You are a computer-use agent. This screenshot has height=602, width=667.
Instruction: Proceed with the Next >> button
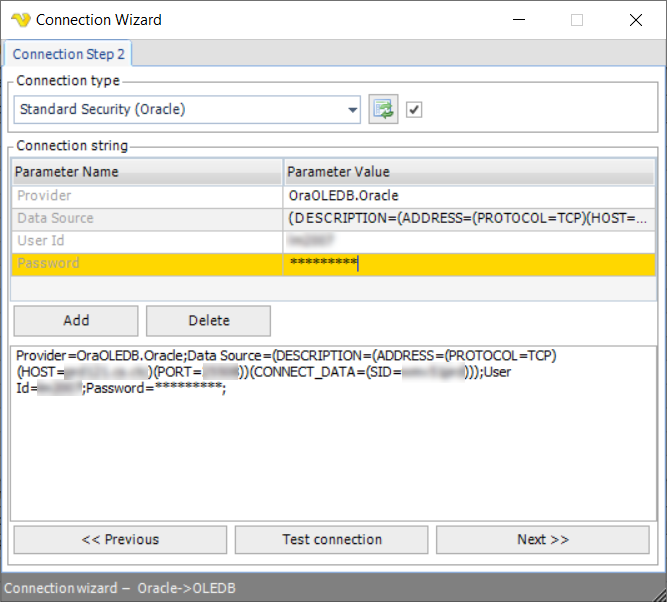click(x=543, y=539)
